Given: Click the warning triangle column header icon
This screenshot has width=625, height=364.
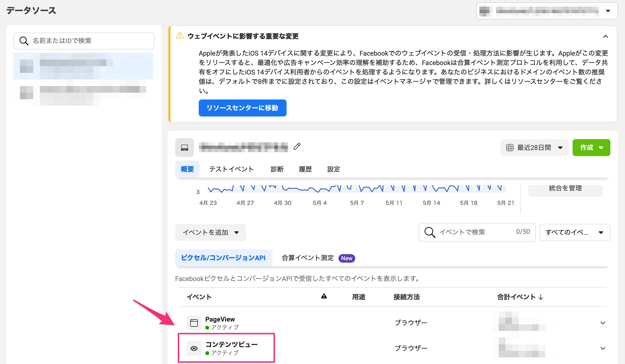Looking at the screenshot, I should (x=324, y=296).
